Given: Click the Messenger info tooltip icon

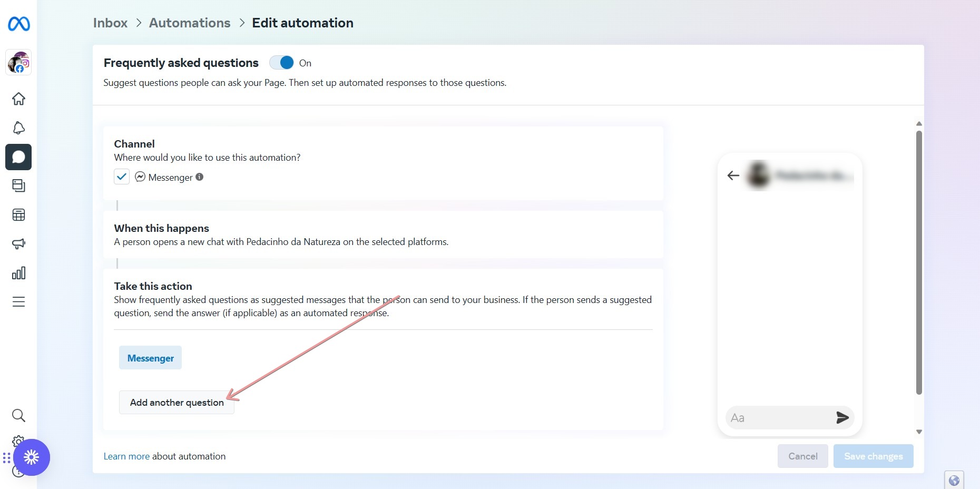Looking at the screenshot, I should (200, 177).
